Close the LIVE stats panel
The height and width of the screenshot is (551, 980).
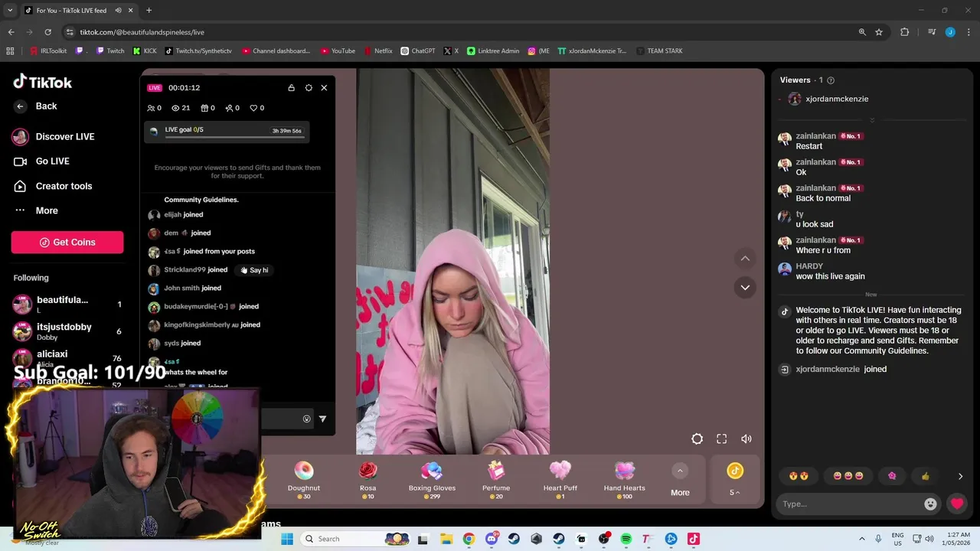[324, 88]
